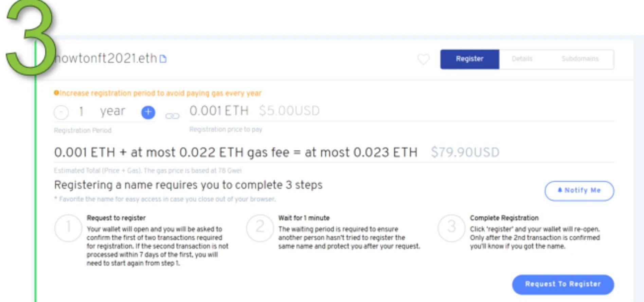Click the Request to register heading
644x302 pixels.
click(116, 218)
